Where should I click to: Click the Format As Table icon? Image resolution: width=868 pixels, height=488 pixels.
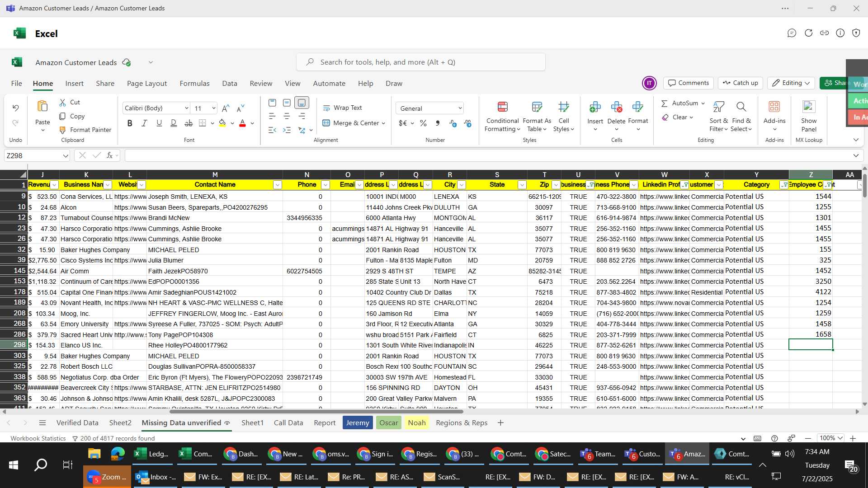(x=537, y=107)
